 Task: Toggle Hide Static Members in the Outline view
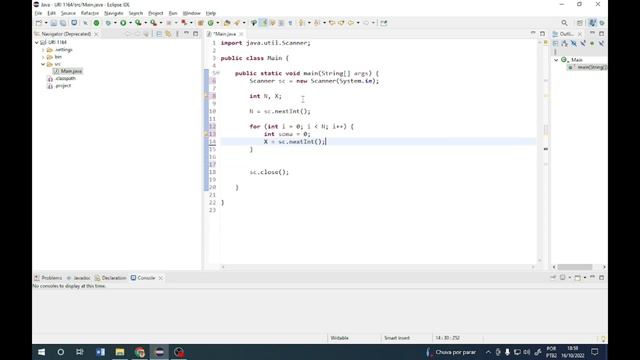[583, 43]
